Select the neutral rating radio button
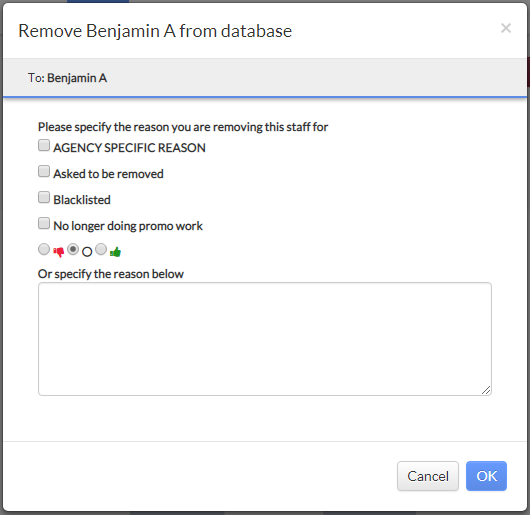The width and height of the screenshot is (530, 515). (73, 249)
